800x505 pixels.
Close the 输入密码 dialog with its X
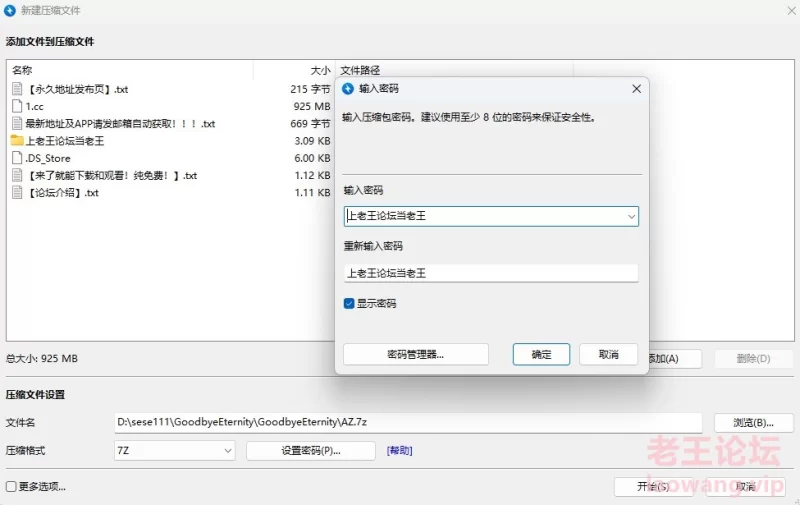(636, 89)
